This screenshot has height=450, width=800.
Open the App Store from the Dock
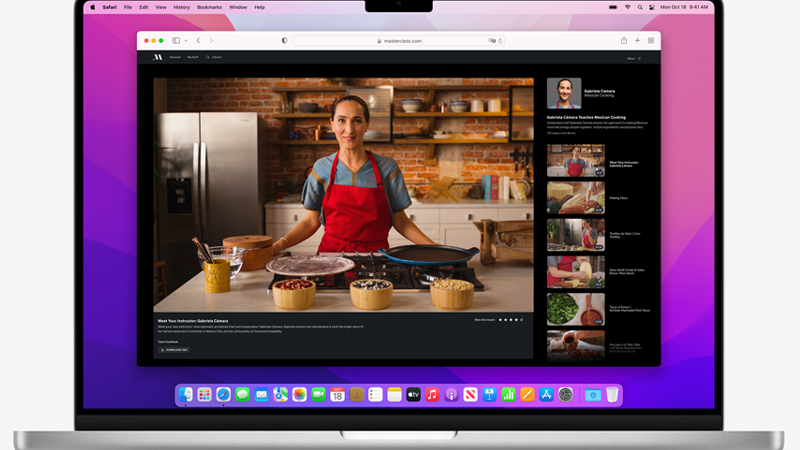[x=546, y=394]
